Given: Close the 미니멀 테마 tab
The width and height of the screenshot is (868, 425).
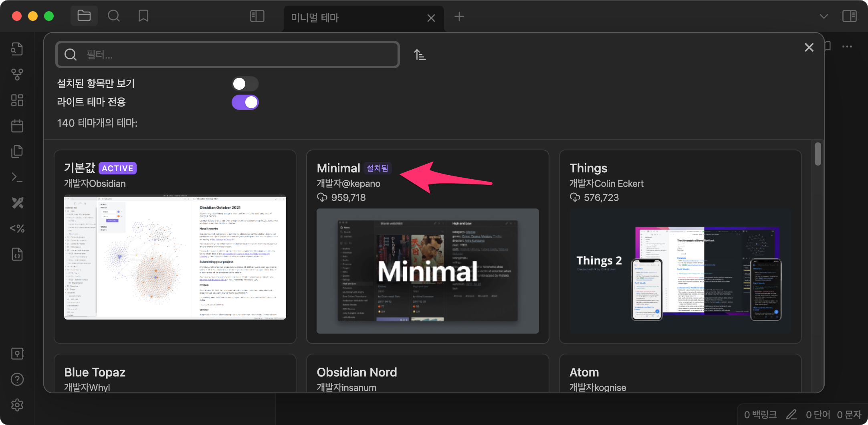Looking at the screenshot, I should click(431, 18).
